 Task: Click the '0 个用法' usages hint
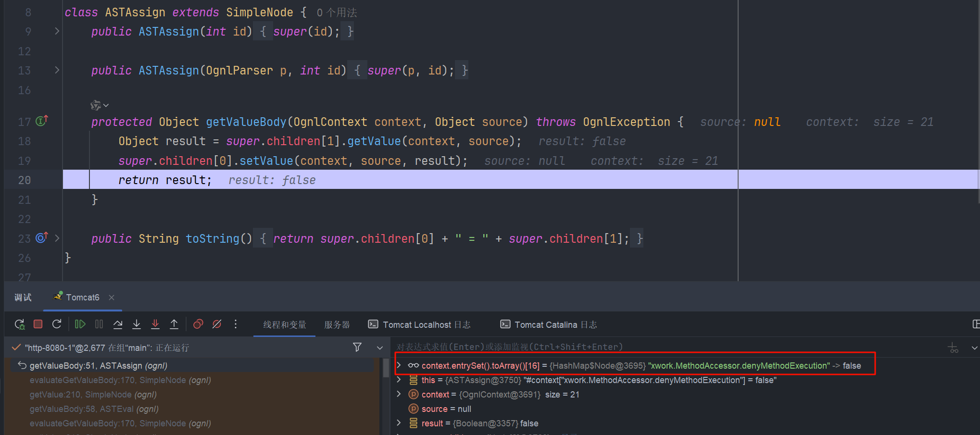pos(337,12)
